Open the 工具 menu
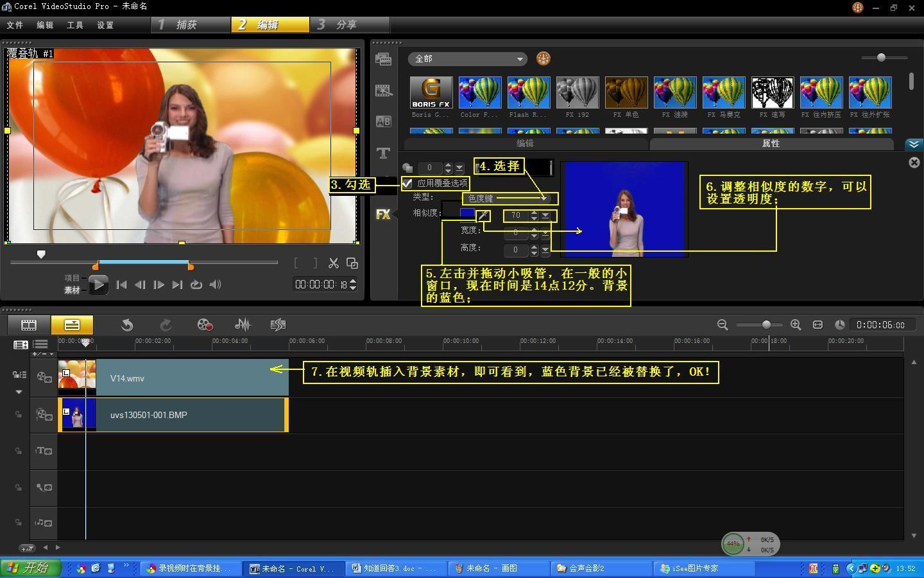This screenshot has width=924, height=578. click(x=75, y=25)
